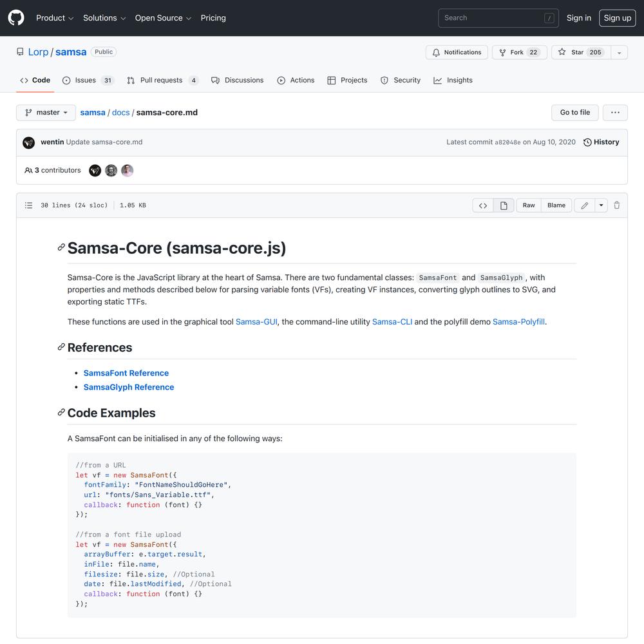
Task: Show the 3 contributors list
Action: pos(53,171)
